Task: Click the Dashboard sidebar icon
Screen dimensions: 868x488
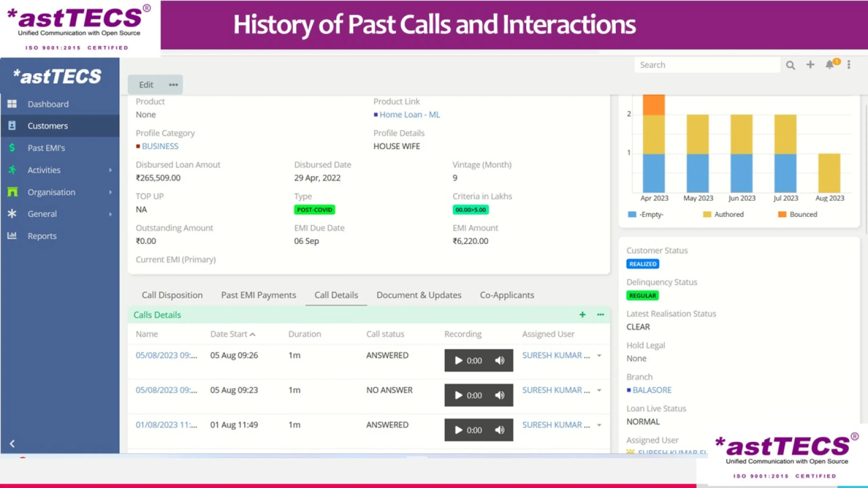Action: (12, 104)
